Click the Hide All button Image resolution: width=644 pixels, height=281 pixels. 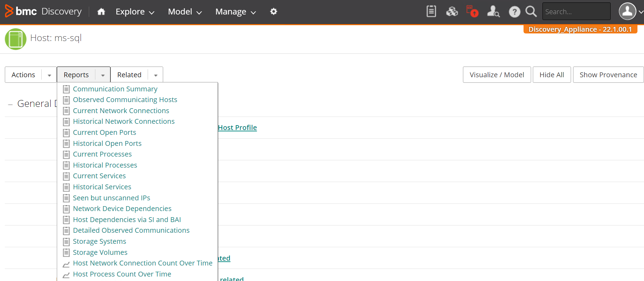(x=552, y=75)
